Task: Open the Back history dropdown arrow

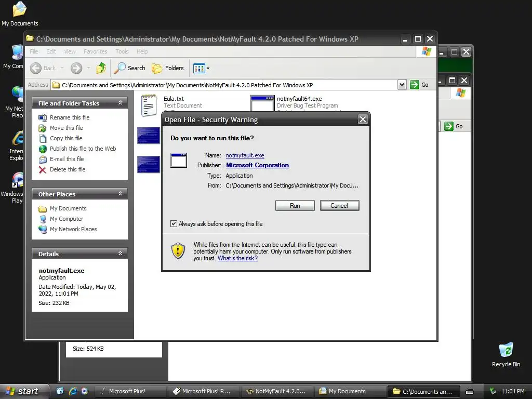Action: tap(62, 68)
